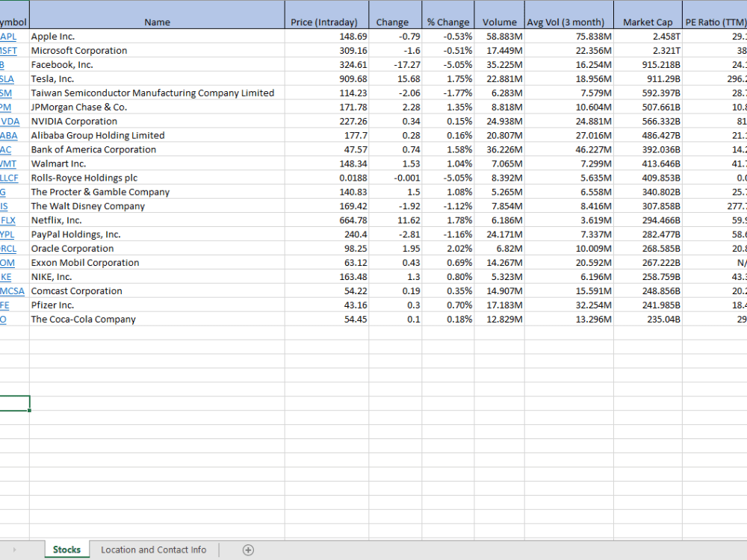Select the Bank of America Corporation cell
Image resolution: width=747 pixels, height=560 pixels.
tap(157, 149)
